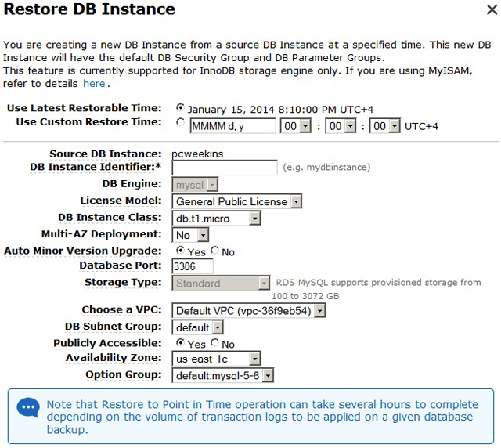This screenshot has height=448, width=501.
Task: Open the restore second dropdown
Action: tap(384, 126)
